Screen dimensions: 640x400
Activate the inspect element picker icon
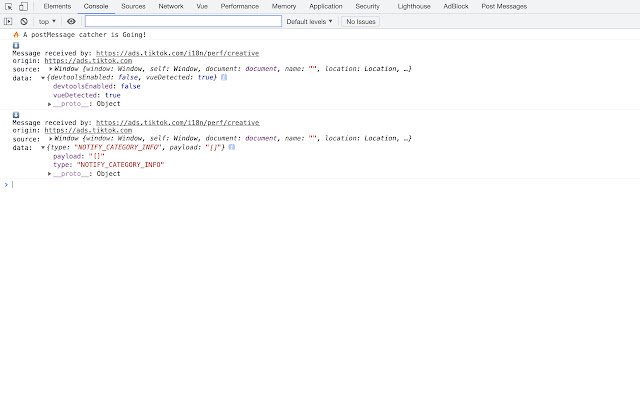pos(8,6)
